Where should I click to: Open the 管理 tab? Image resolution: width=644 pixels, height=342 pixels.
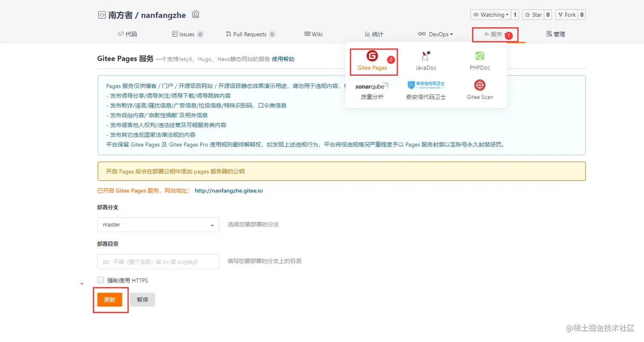pos(556,34)
